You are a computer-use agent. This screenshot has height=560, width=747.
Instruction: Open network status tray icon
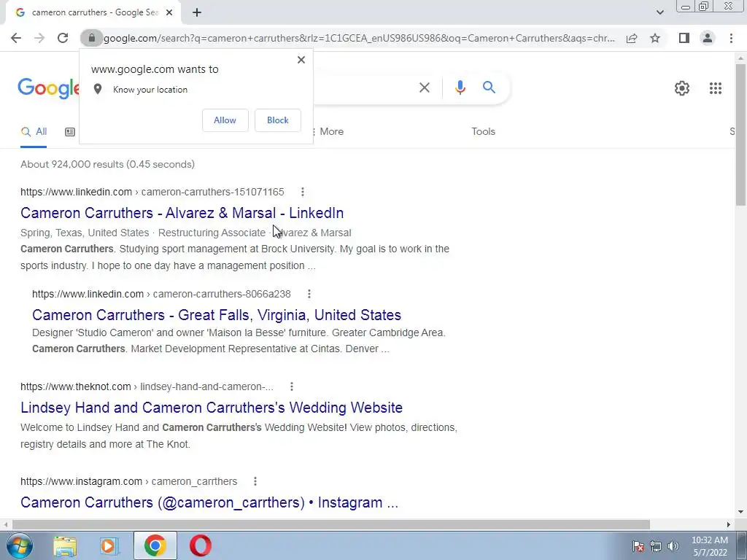coord(656,546)
